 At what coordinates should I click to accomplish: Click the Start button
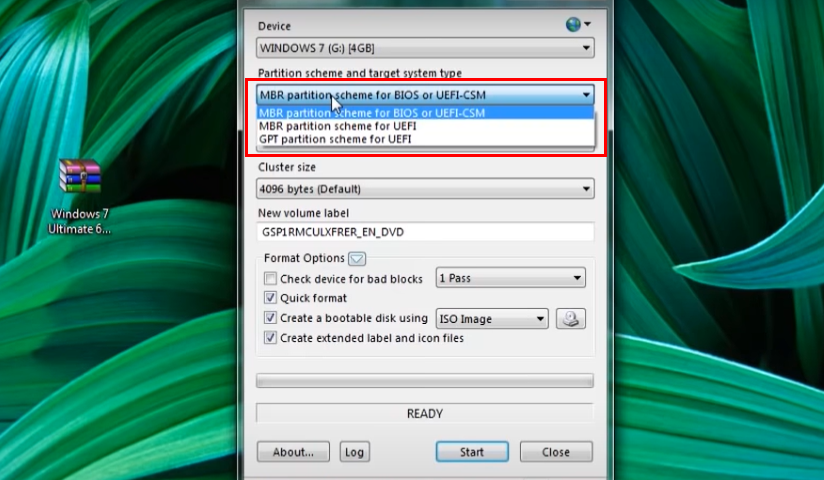tap(472, 452)
